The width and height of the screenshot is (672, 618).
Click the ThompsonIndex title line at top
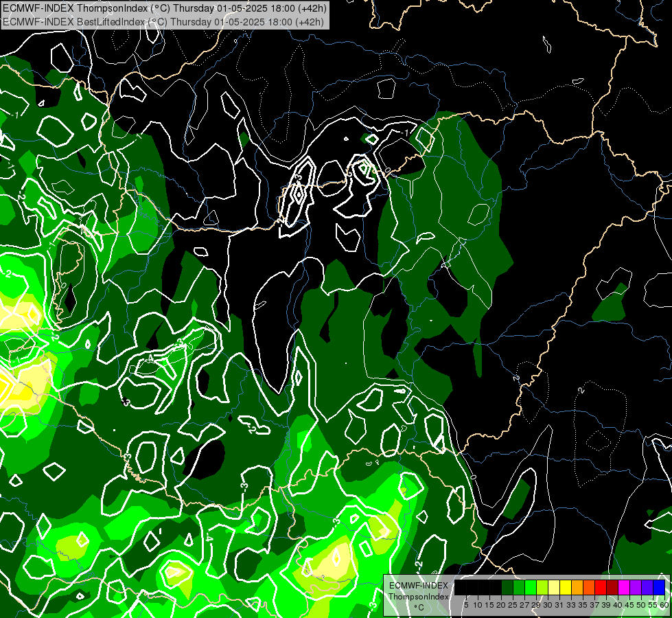click(165, 8)
